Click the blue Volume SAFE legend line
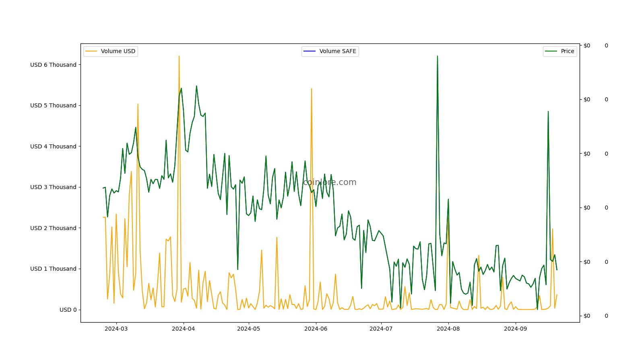 coord(310,51)
